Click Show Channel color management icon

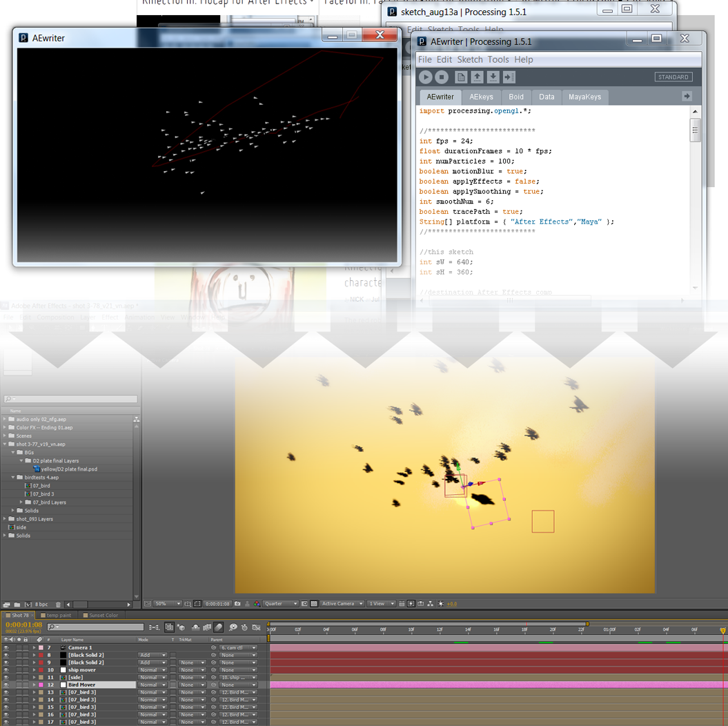pos(257,603)
